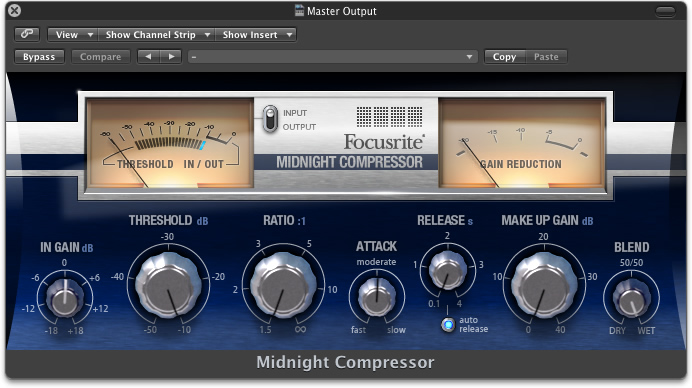Click the auto release label text

click(474, 324)
